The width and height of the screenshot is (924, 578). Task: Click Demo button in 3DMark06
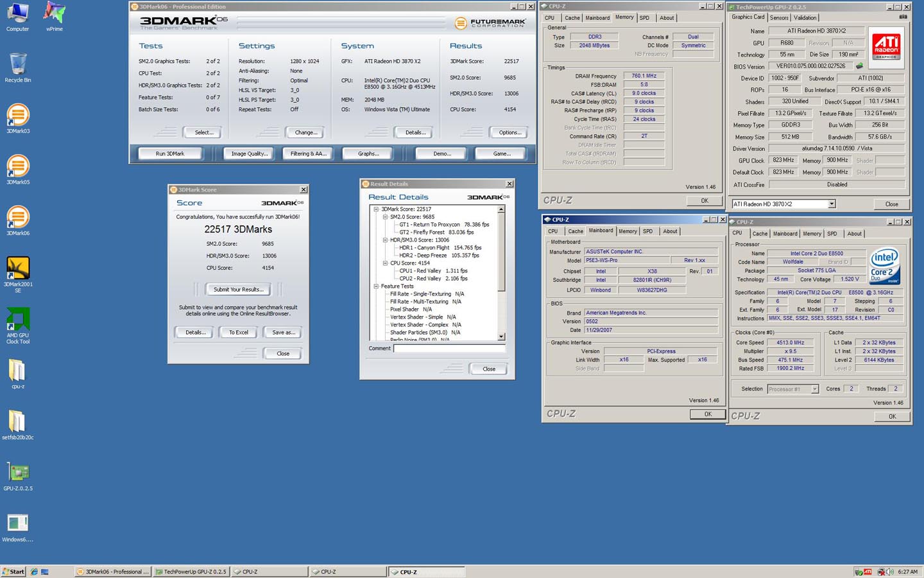tap(442, 153)
